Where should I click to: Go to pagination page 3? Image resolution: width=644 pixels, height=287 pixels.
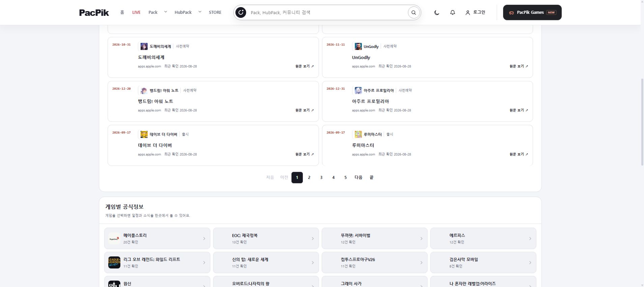point(321,177)
